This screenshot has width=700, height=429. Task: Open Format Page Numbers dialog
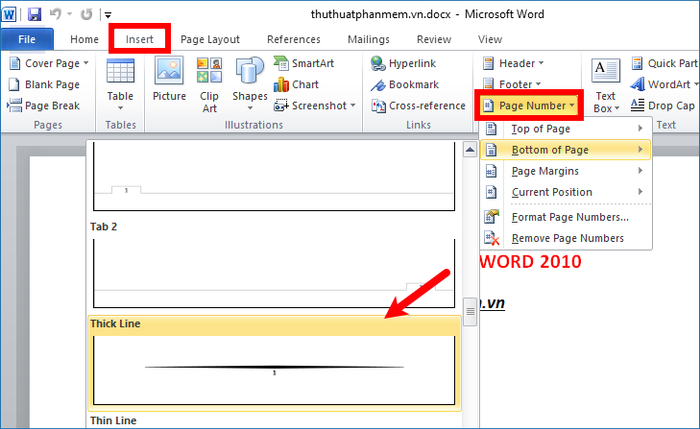tap(565, 217)
